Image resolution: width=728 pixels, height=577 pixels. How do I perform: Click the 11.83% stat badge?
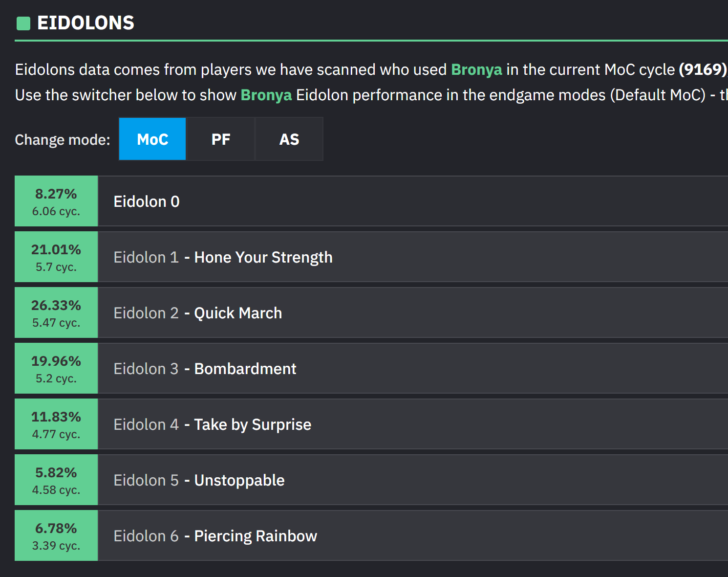click(56, 424)
